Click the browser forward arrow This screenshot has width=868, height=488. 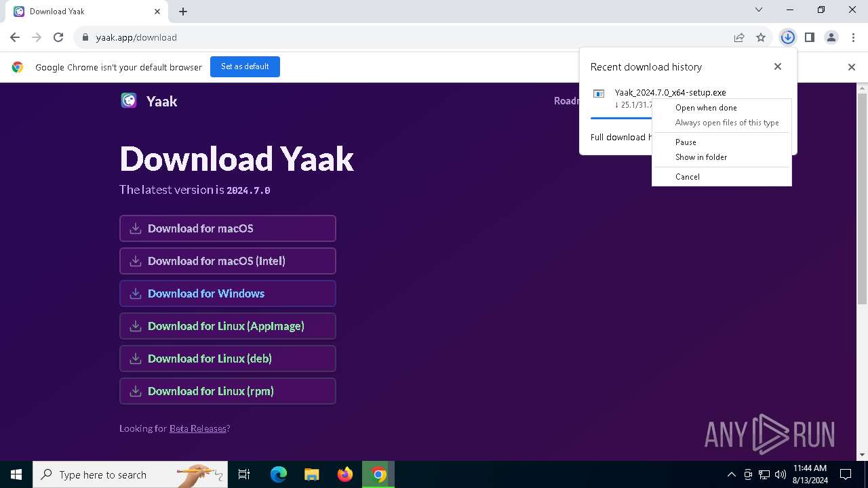click(x=37, y=37)
